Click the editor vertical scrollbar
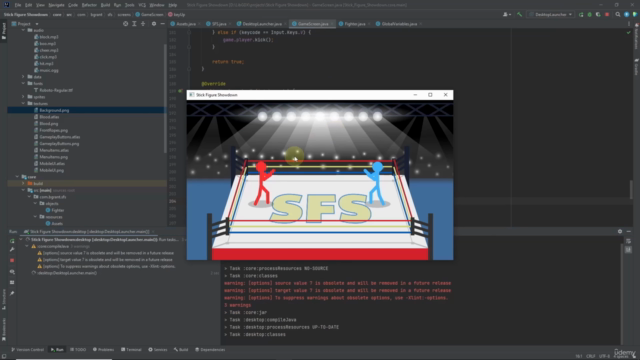Screen dimensions: 640x360 click(631, 189)
